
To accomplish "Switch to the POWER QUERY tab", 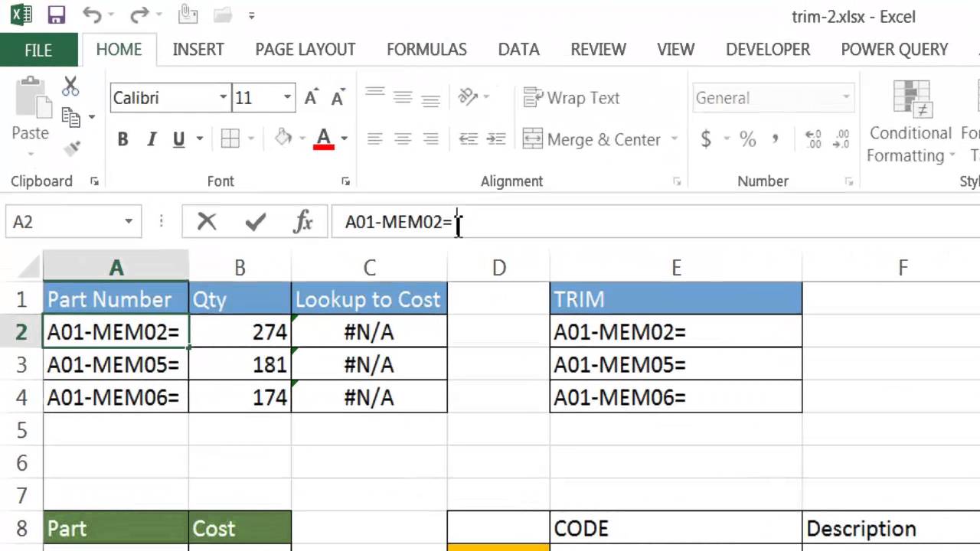I will point(894,50).
